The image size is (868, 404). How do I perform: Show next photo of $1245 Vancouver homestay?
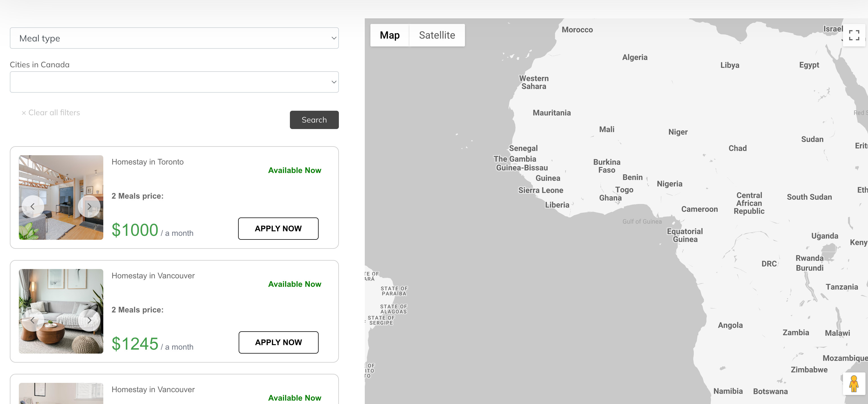tap(89, 320)
